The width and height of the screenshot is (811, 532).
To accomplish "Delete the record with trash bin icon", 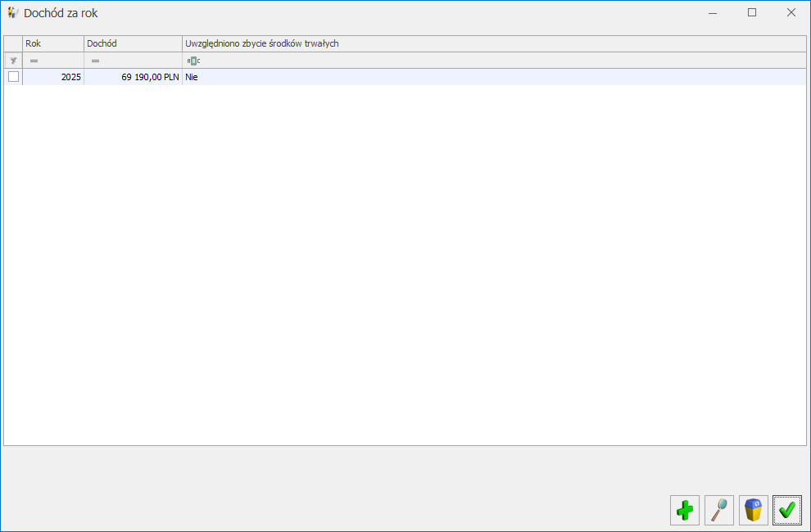I will [x=753, y=510].
